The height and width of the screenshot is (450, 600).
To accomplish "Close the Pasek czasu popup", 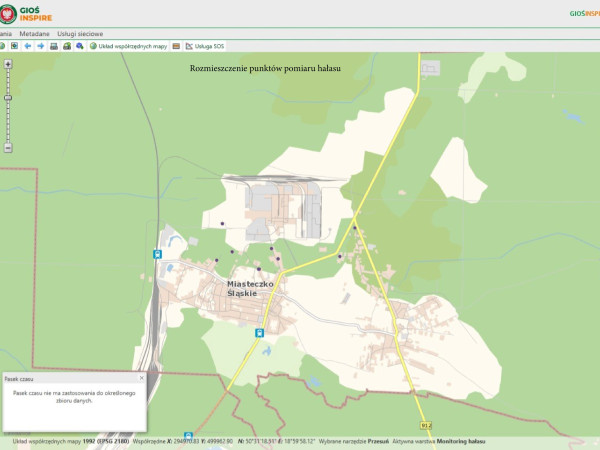I will coord(142,379).
